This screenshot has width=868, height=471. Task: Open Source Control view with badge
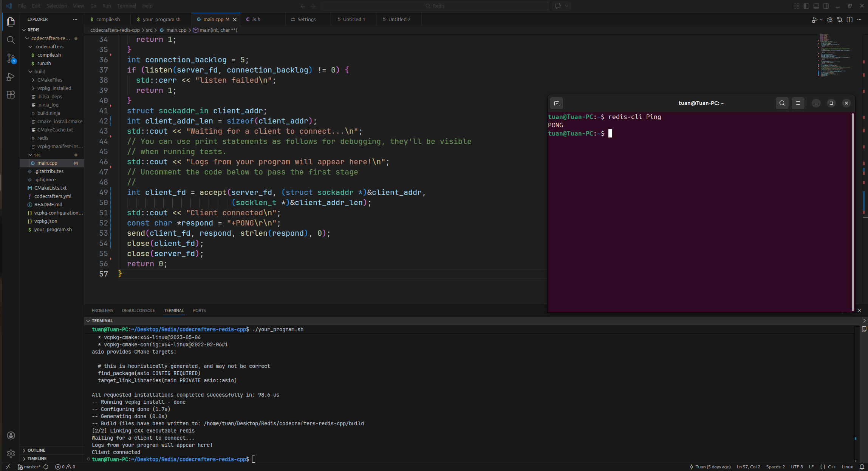[11, 58]
